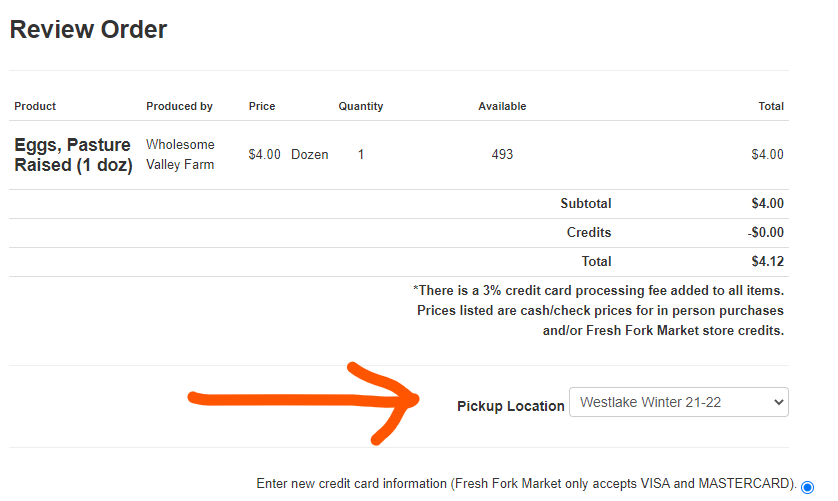Click the Wholesome Valley Farm producer name

click(x=180, y=155)
